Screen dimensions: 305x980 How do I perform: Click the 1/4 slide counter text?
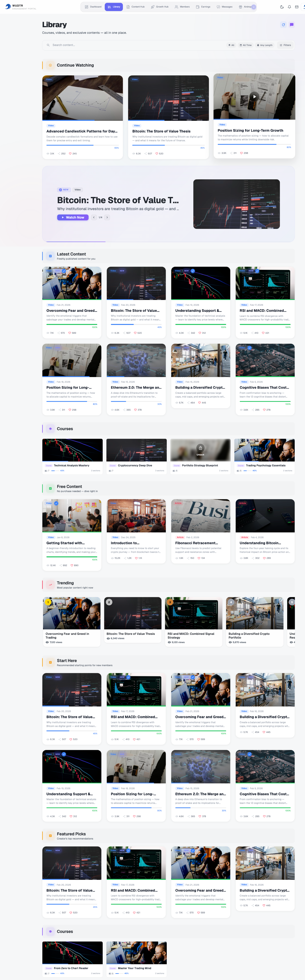coord(100,218)
